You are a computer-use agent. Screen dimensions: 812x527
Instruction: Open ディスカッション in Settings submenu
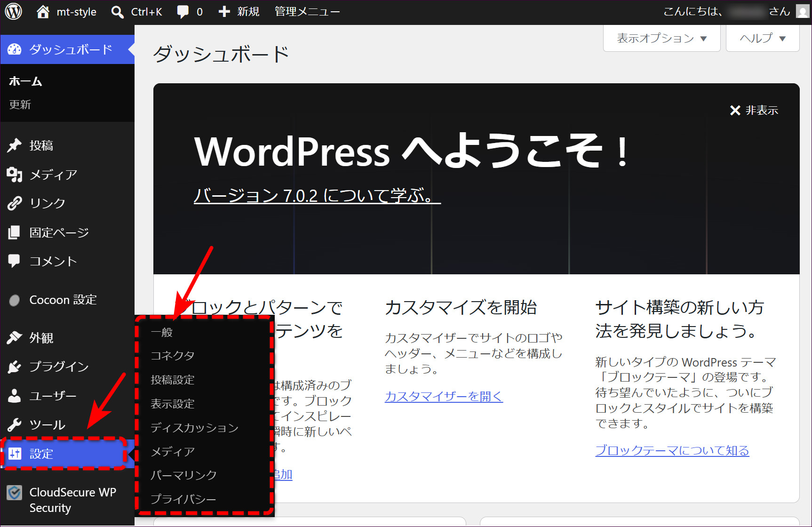195,428
